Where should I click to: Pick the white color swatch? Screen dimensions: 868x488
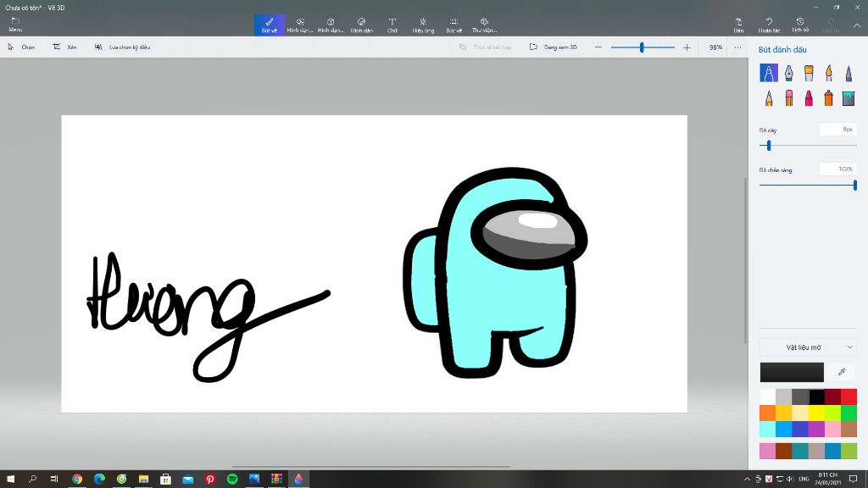(x=768, y=396)
